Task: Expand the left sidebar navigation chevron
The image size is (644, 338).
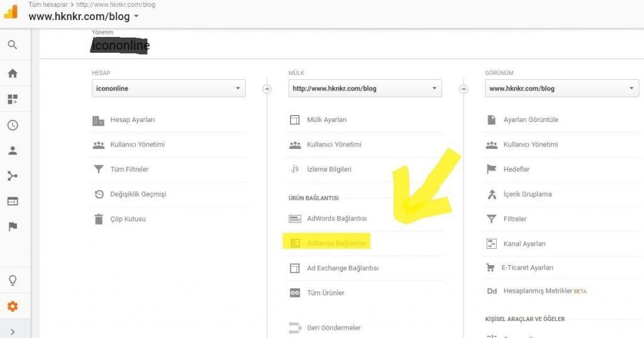Action: pos(13,331)
